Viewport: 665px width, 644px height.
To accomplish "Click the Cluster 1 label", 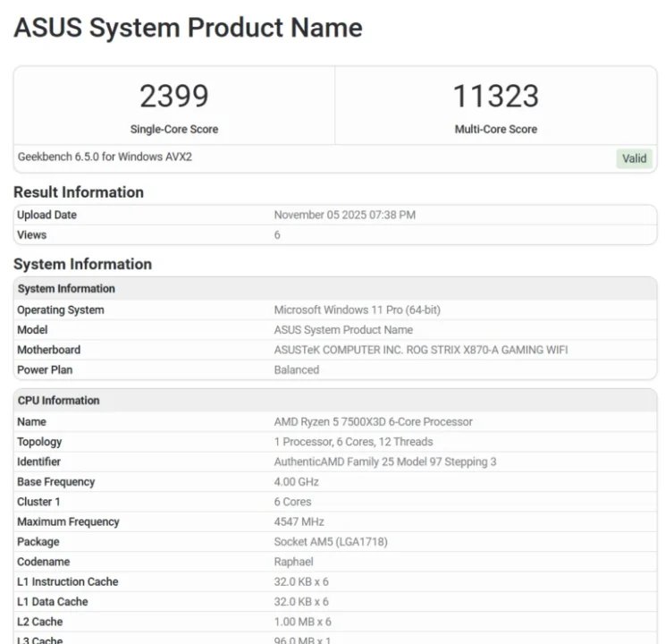I will tap(38, 502).
